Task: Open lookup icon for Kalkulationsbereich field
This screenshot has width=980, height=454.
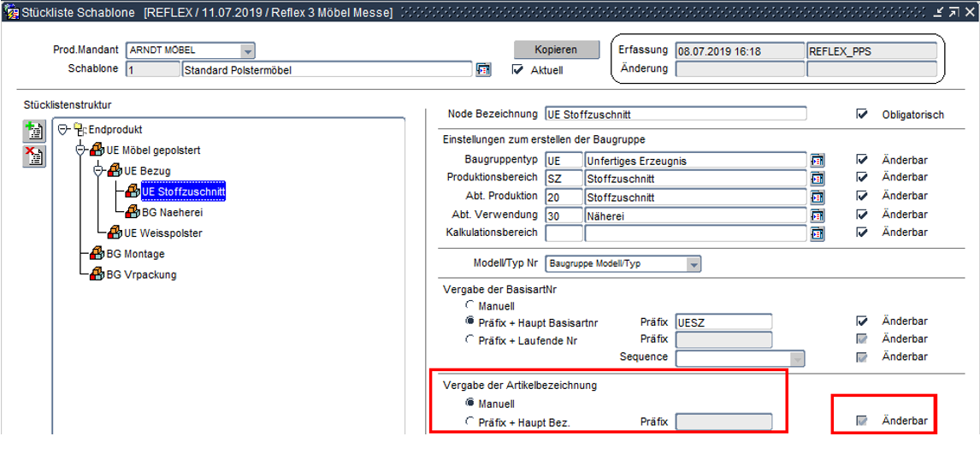Action: pos(818,233)
